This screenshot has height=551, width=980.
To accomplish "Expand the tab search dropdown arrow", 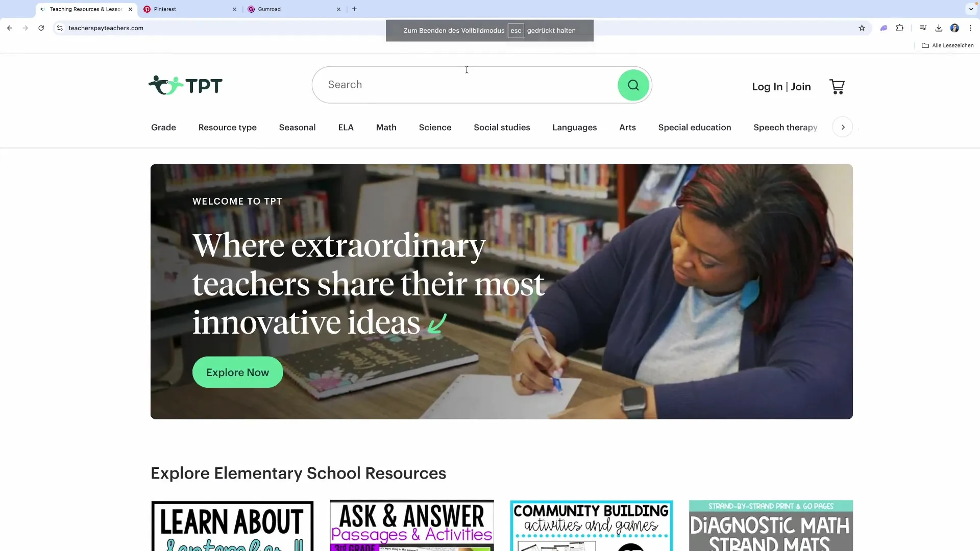I will point(971,9).
